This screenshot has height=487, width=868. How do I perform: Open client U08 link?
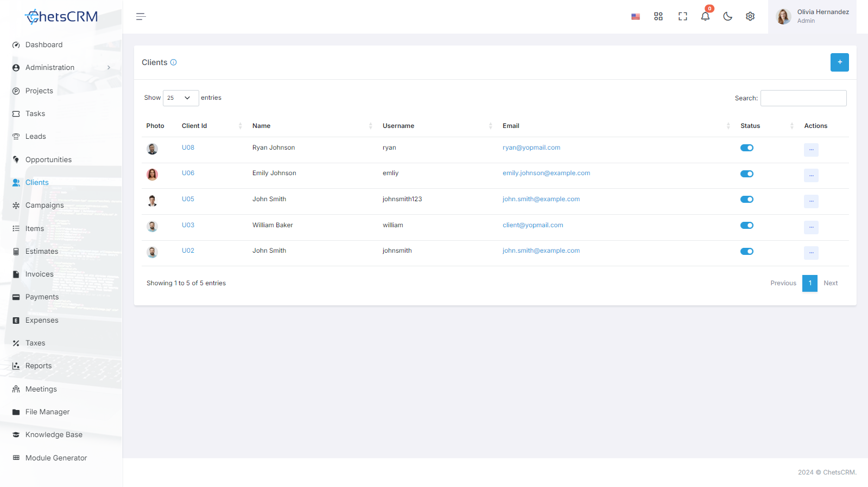point(188,148)
